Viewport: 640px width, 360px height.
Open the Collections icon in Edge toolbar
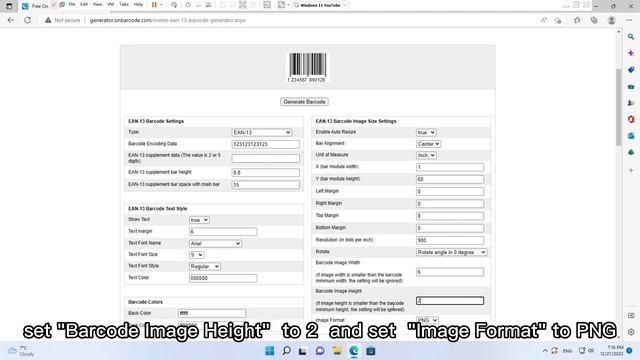594,20
